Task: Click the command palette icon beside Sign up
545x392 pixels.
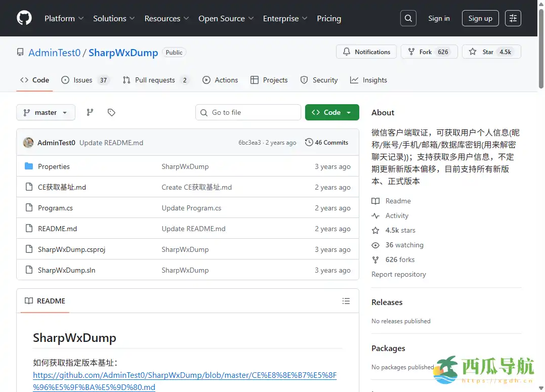Action: click(x=513, y=18)
